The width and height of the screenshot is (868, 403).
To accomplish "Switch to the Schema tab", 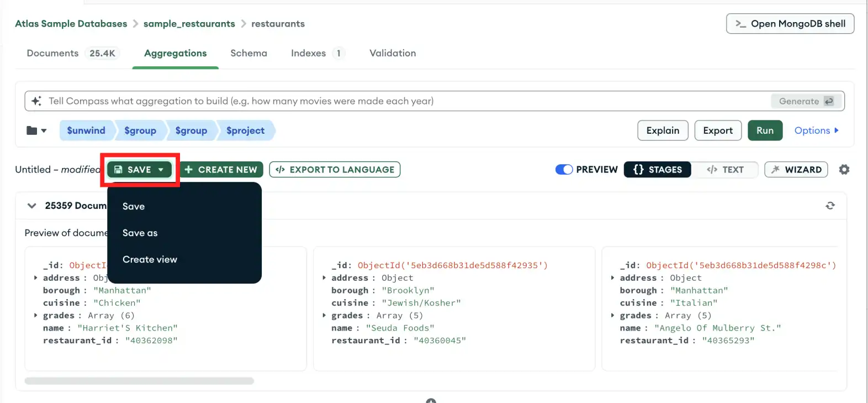I will point(248,53).
